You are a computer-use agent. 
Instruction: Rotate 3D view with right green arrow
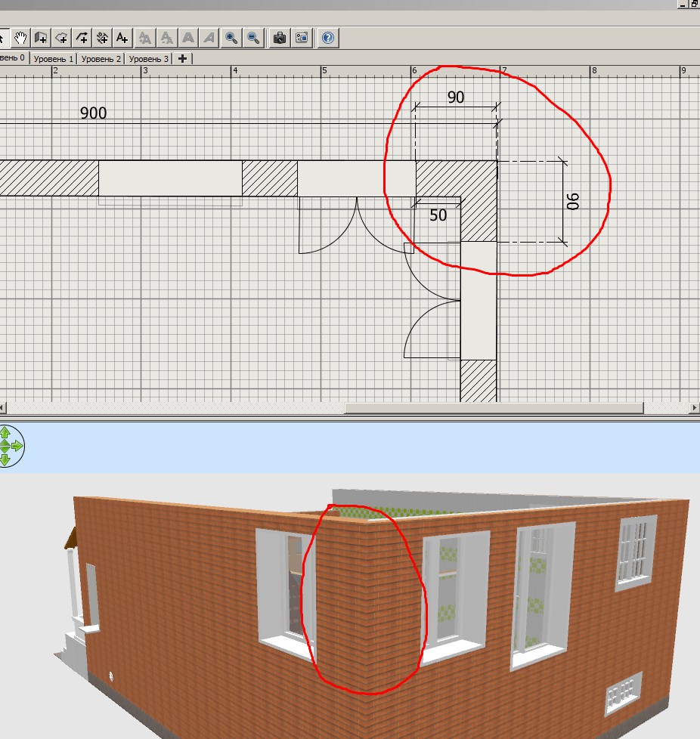pos(17,446)
